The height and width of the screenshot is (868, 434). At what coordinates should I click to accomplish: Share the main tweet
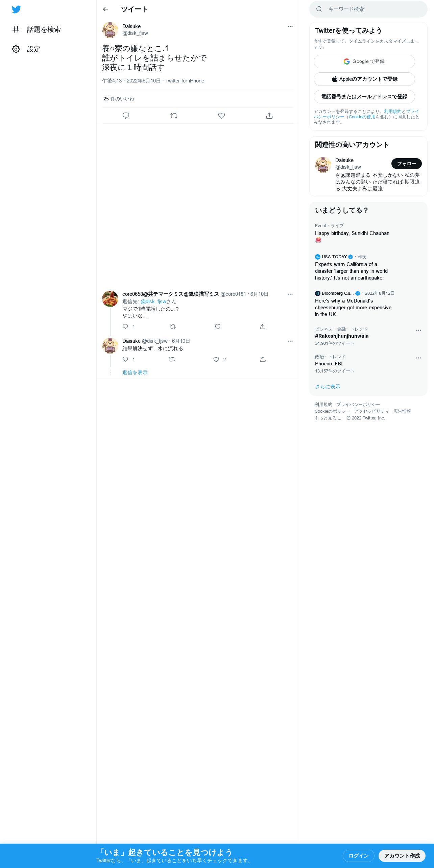pos(269,116)
